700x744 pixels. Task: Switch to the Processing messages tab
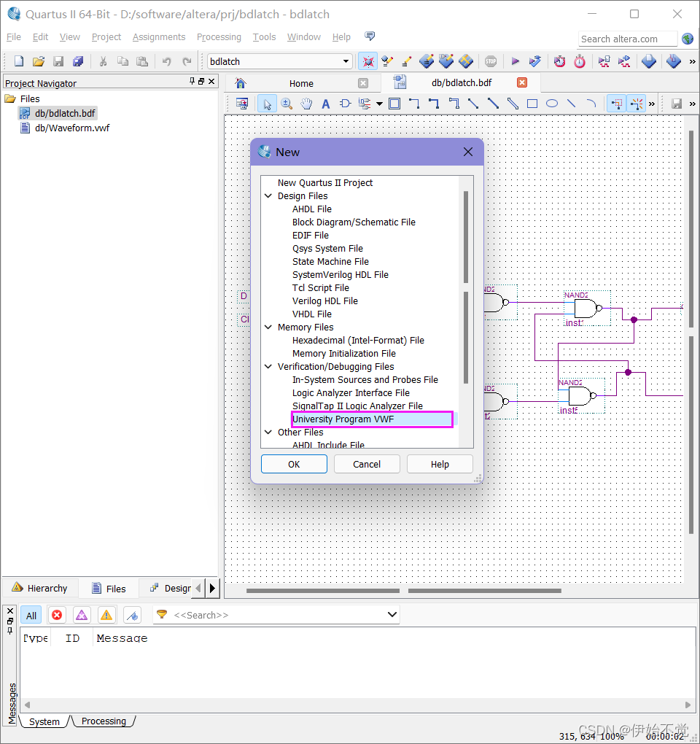click(x=104, y=721)
